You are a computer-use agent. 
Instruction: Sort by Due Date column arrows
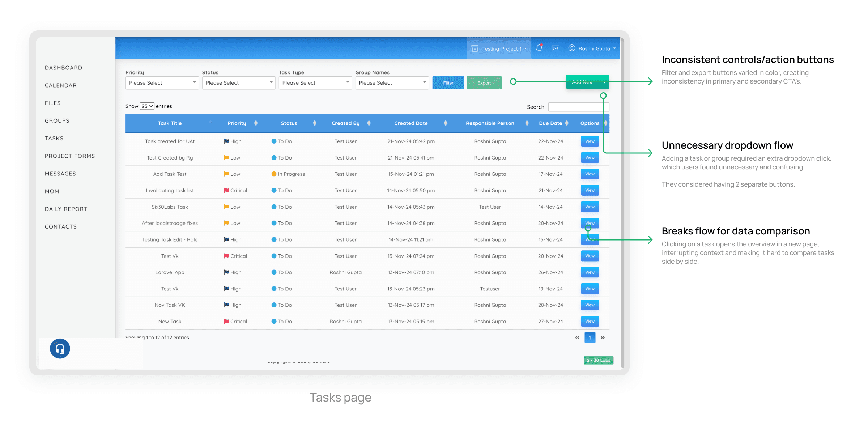tap(567, 123)
